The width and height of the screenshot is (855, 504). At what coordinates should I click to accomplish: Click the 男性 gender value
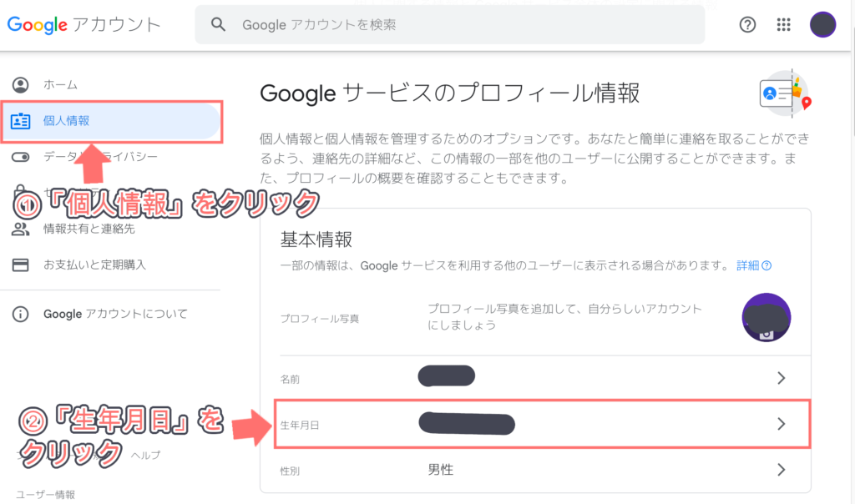coord(441,470)
